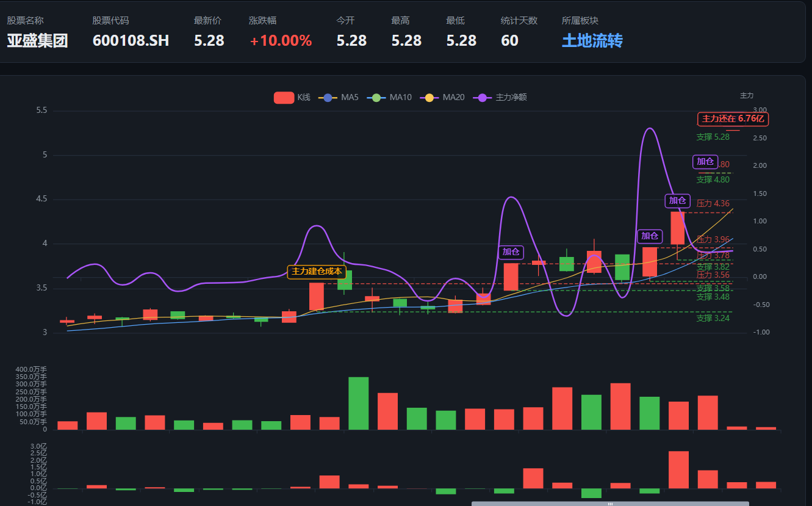This screenshot has height=506, width=812.
Task: Hide the MA10 line via legend
Action: (389, 97)
